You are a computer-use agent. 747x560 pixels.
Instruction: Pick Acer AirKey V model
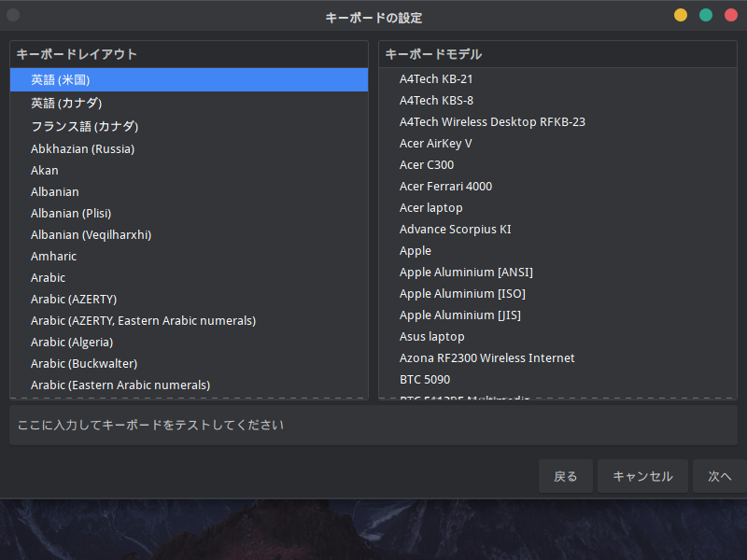pos(557,144)
